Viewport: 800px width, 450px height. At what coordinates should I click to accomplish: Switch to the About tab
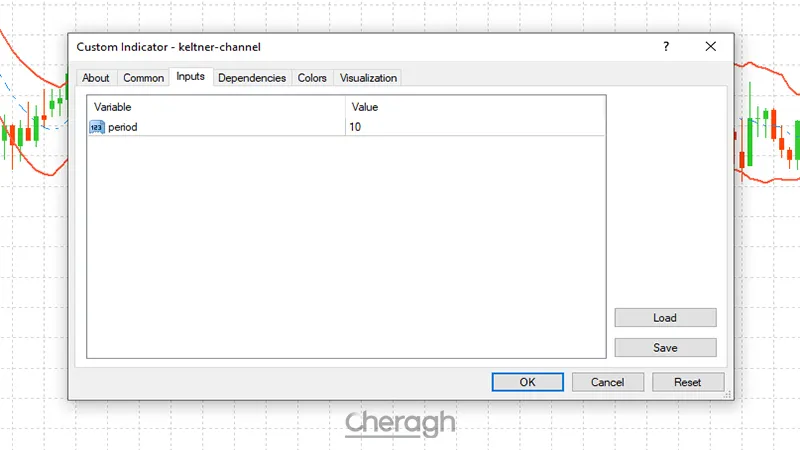click(x=96, y=78)
